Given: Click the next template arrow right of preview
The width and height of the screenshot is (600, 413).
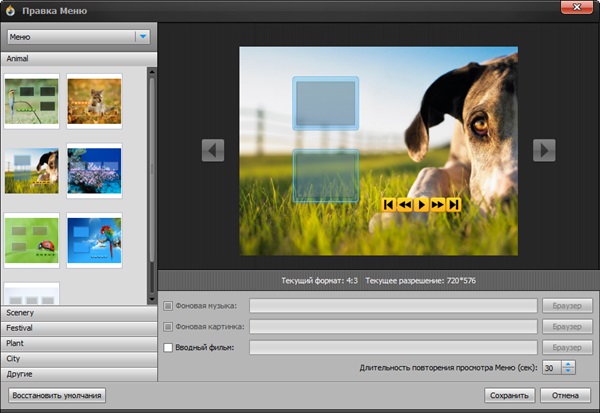Looking at the screenshot, I should [x=543, y=150].
